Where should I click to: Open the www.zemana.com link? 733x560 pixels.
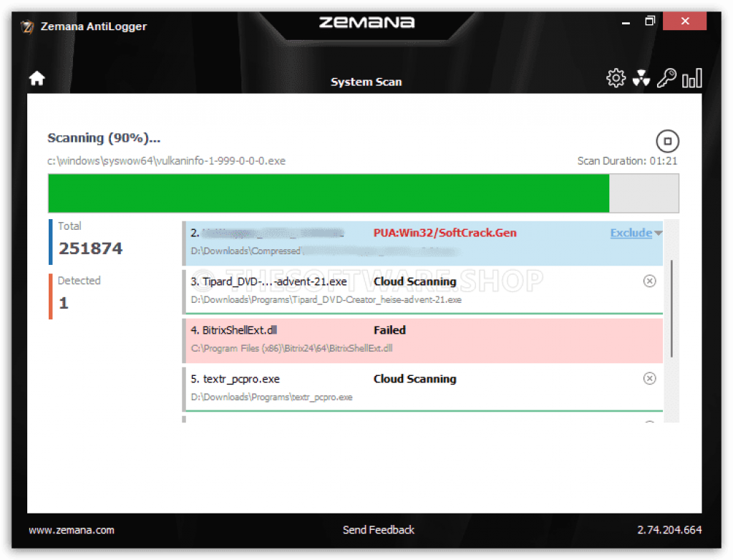point(72,530)
